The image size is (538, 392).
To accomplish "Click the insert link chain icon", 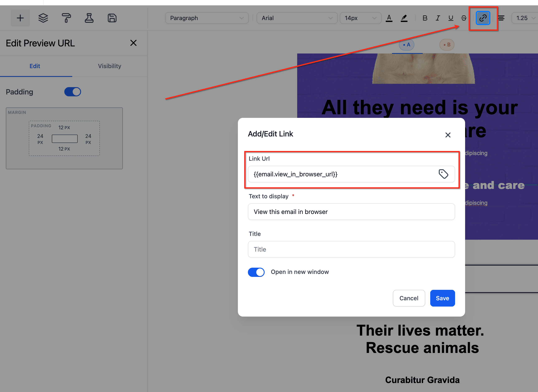I will (483, 18).
